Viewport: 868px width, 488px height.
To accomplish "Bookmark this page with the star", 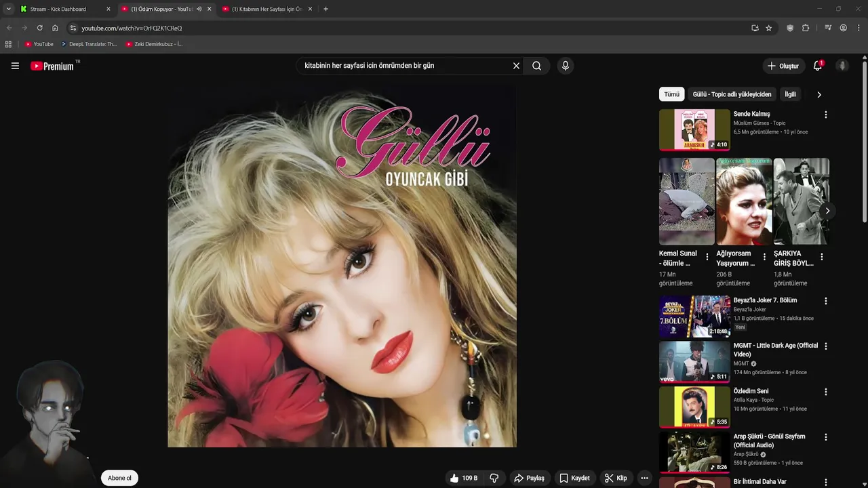I will (769, 28).
